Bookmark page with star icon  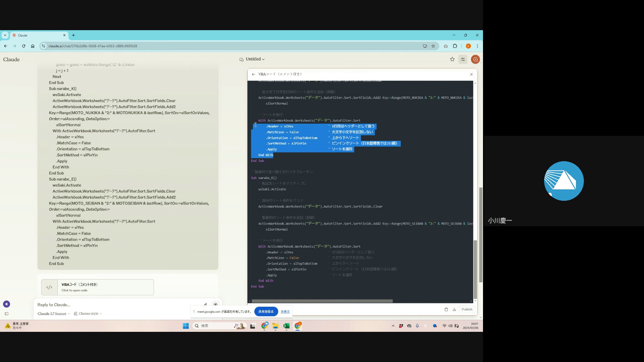tap(433, 46)
